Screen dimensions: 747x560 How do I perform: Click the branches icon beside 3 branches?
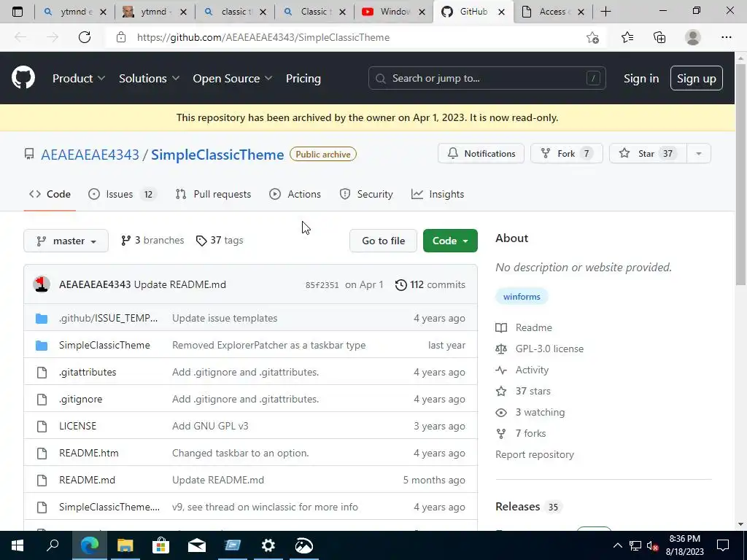point(125,241)
